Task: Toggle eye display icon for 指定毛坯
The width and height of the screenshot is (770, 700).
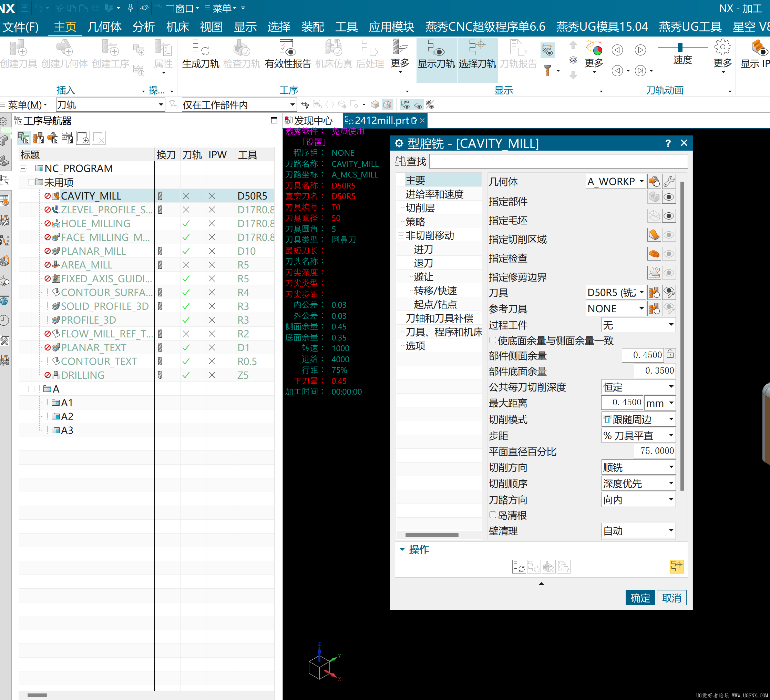Action: [x=669, y=216]
